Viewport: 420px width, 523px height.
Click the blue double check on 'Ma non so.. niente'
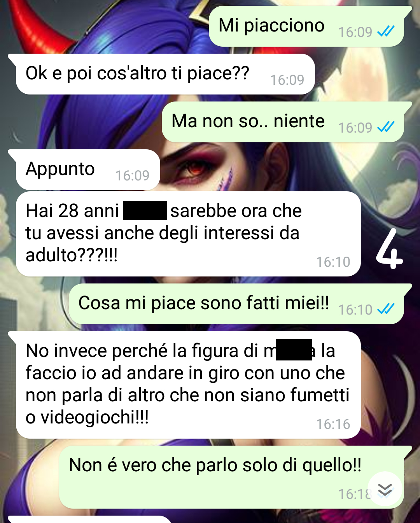pyautogui.click(x=386, y=127)
